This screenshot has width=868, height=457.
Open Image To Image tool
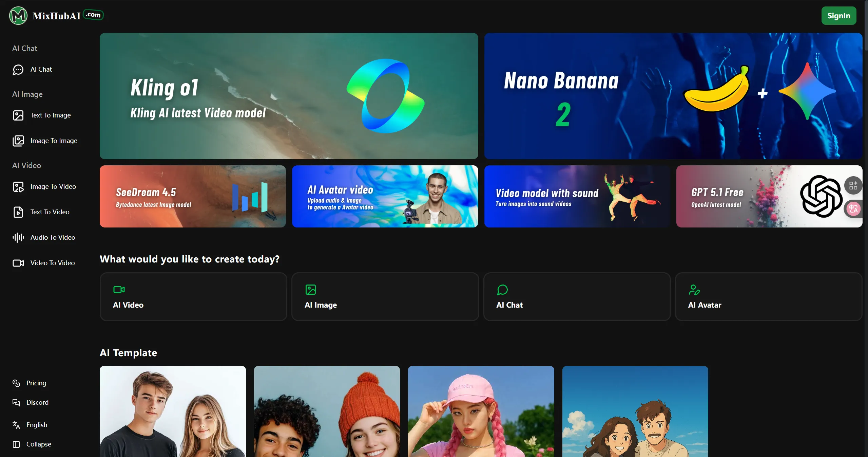pyautogui.click(x=53, y=141)
